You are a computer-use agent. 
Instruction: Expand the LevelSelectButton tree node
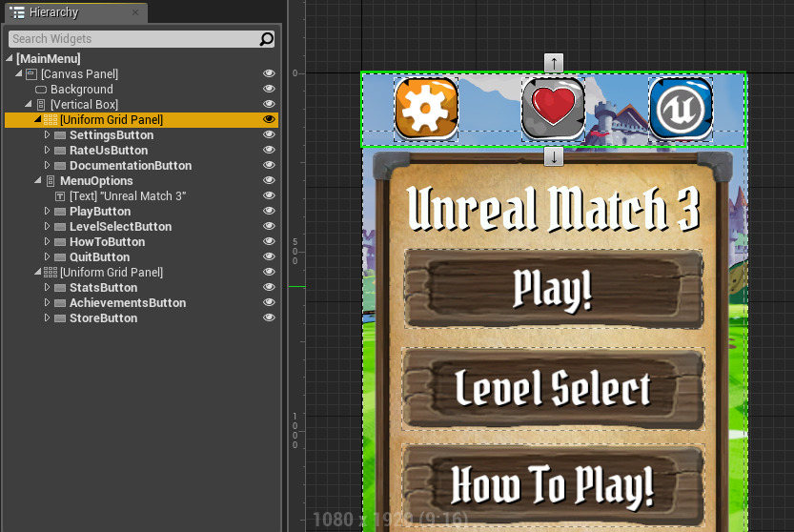47,226
